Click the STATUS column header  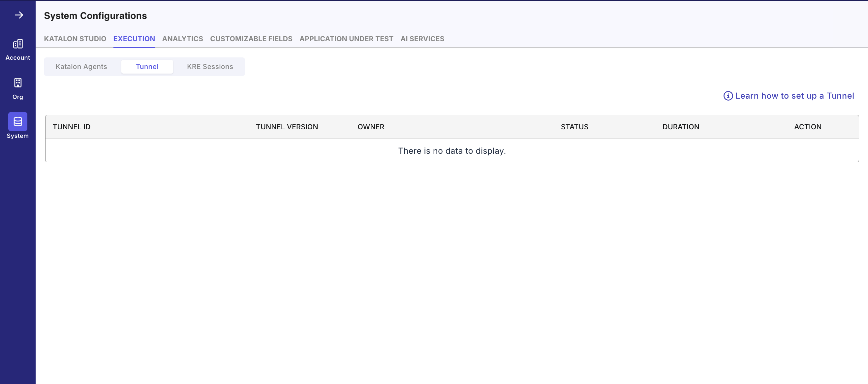click(574, 127)
